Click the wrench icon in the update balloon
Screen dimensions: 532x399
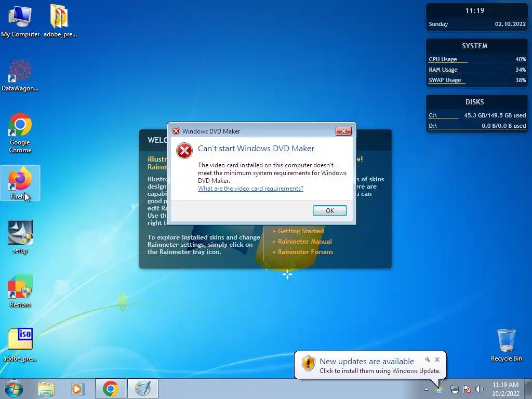click(x=428, y=360)
